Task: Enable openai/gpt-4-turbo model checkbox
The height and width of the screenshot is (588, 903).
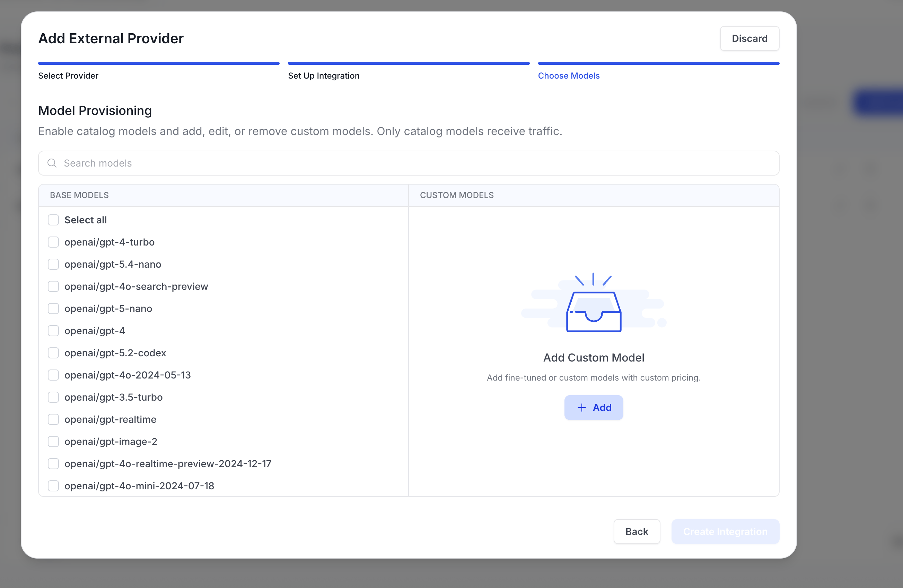Action: point(53,242)
